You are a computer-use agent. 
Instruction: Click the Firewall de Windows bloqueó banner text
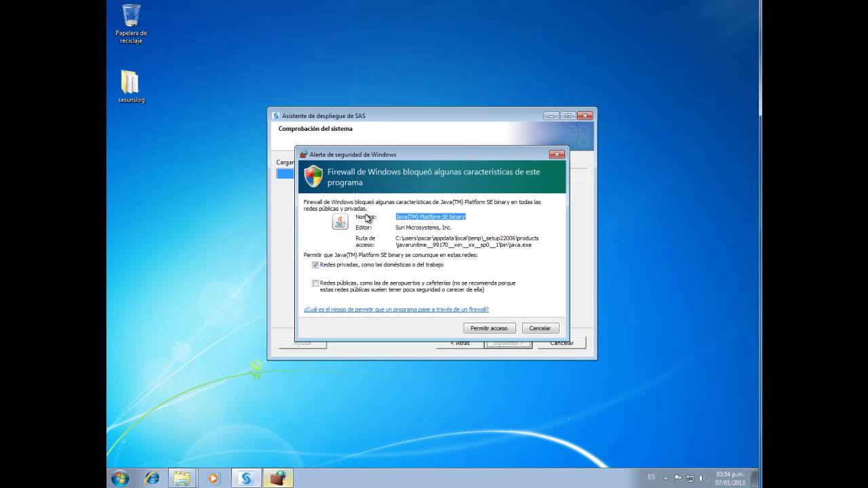(x=434, y=177)
